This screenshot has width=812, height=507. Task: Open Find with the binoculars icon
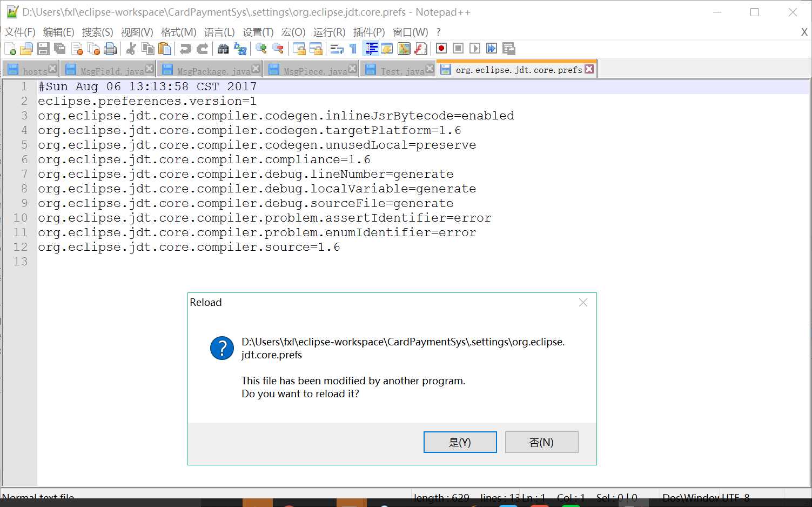pos(223,49)
